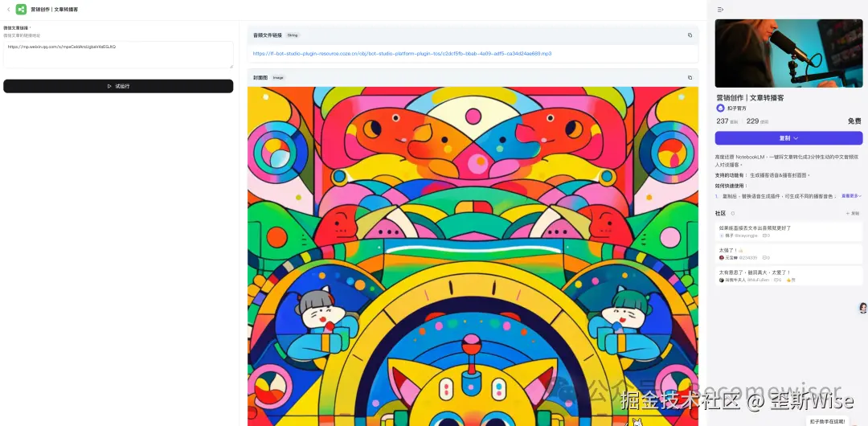868x426 pixels.
Task: Like the 太有意思了 comment
Action: coord(791,281)
